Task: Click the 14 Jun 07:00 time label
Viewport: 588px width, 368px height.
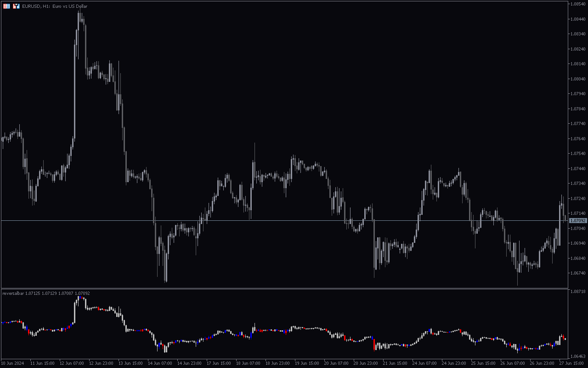Action: point(160,363)
